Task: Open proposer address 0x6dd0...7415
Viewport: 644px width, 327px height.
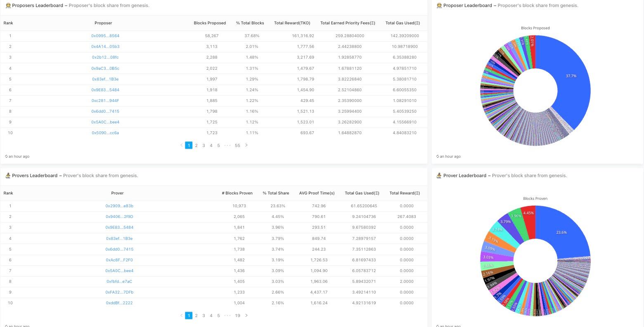Action: [105, 111]
